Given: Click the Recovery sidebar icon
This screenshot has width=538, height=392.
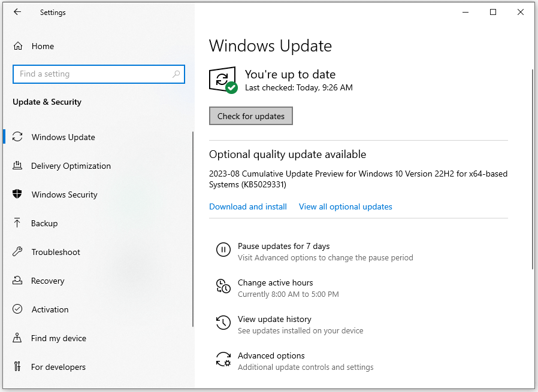Looking at the screenshot, I should click(x=17, y=281).
